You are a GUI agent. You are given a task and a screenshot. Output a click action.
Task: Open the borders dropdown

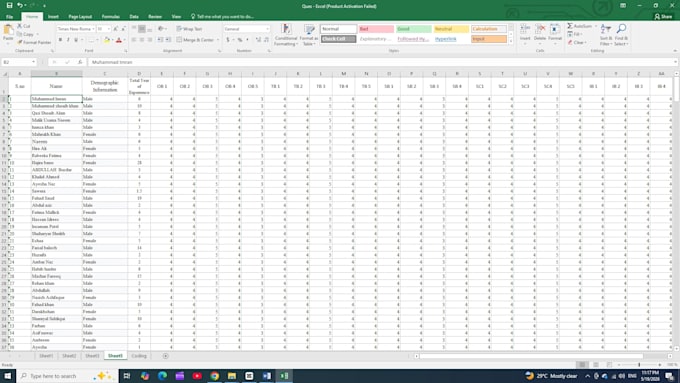point(97,40)
